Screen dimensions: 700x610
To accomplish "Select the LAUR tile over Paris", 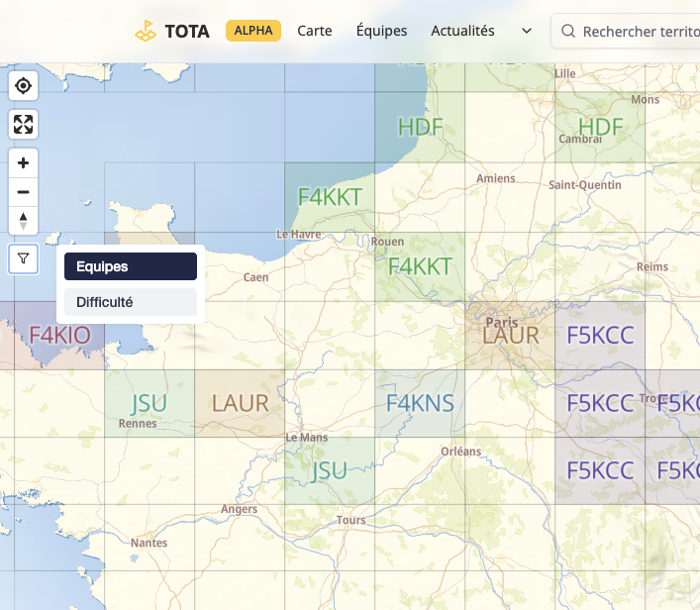I will pyautogui.click(x=511, y=335).
